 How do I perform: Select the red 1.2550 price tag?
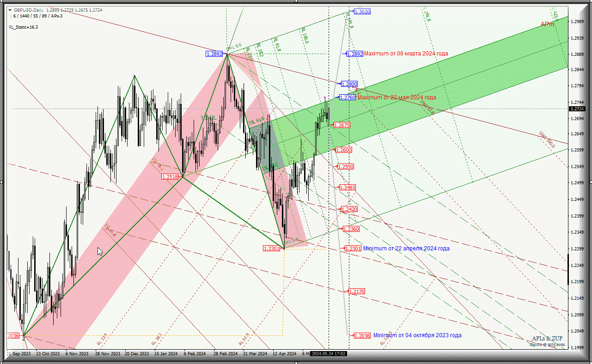tap(346, 167)
